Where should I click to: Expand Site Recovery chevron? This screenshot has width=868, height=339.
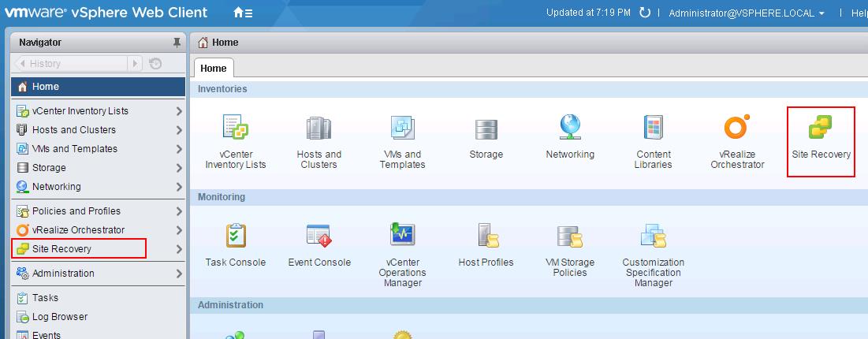click(x=179, y=248)
